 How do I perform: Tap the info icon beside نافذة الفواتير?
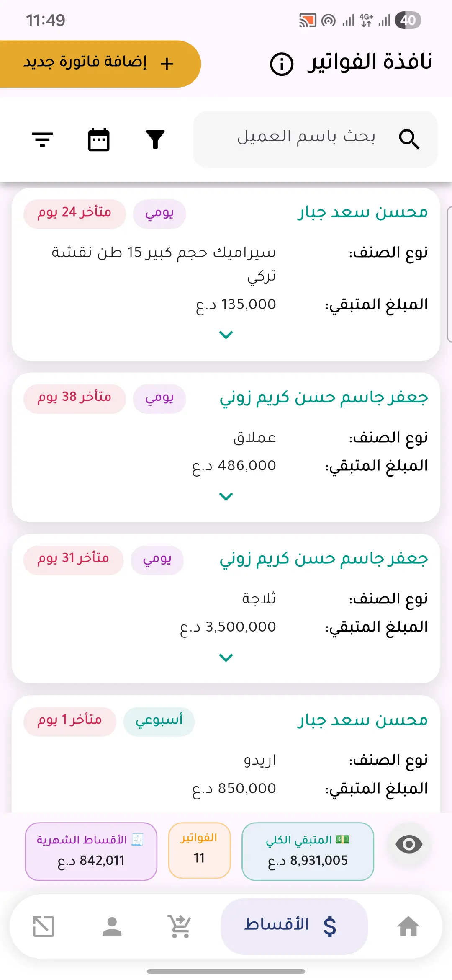[x=282, y=64]
